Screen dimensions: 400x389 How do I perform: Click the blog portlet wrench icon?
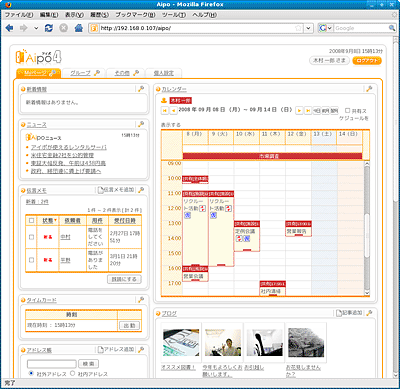(x=369, y=313)
